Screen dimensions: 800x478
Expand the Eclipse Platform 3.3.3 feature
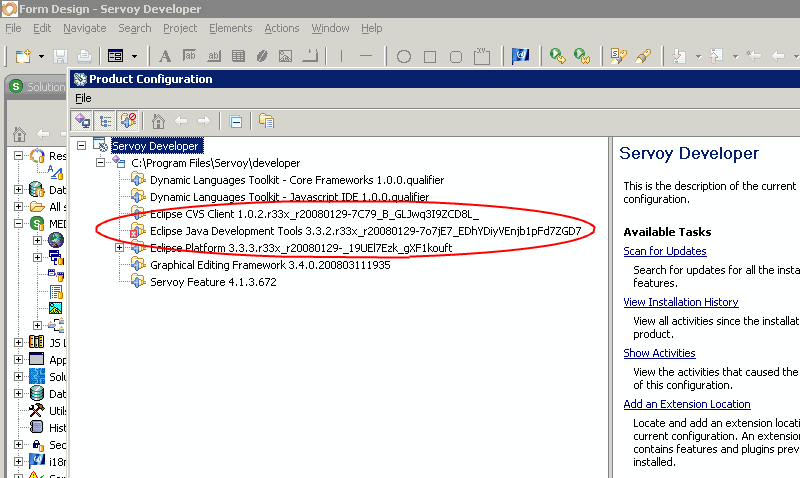click(x=119, y=248)
